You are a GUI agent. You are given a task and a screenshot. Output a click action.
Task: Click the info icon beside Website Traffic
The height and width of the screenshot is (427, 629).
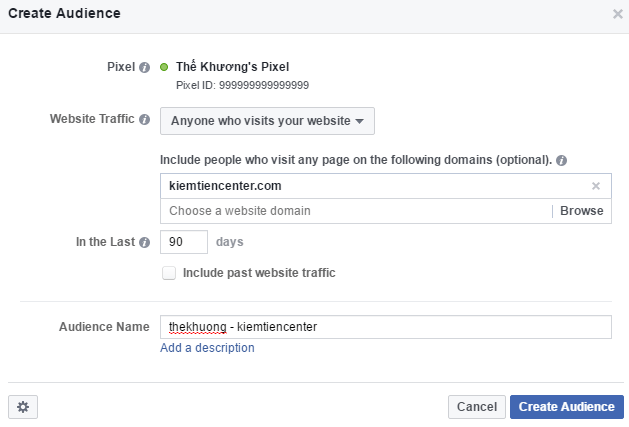tap(145, 120)
